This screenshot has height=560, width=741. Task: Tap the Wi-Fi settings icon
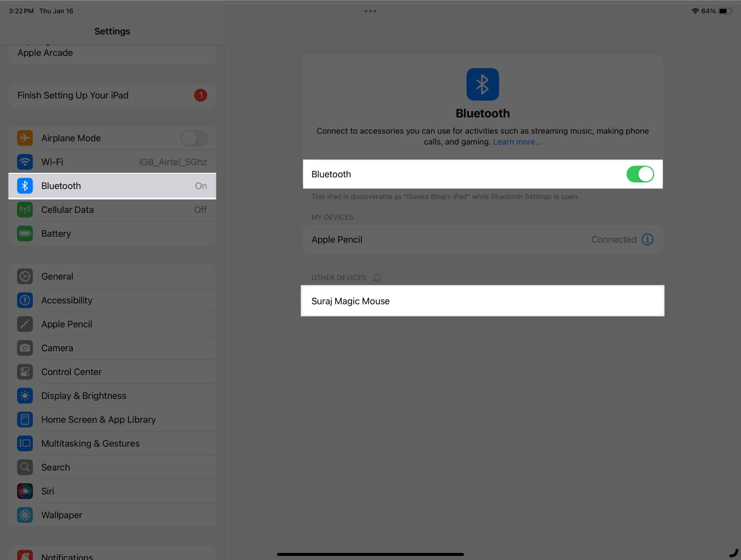point(25,162)
